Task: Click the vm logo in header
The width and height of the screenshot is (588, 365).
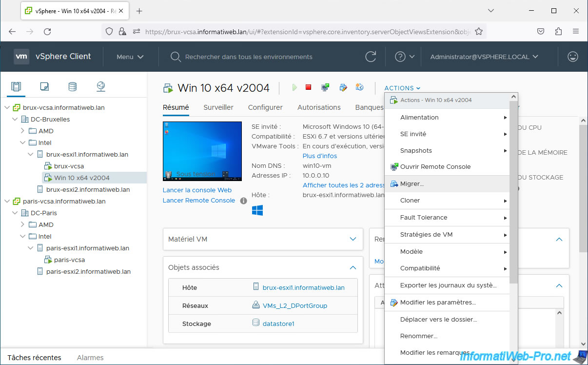Action: (x=21, y=57)
